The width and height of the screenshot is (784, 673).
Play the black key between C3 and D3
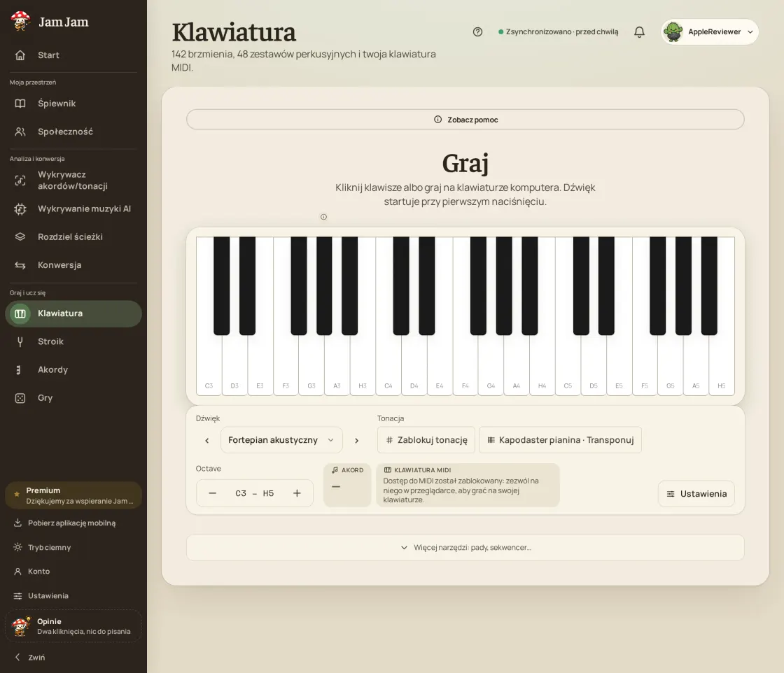pos(221,285)
